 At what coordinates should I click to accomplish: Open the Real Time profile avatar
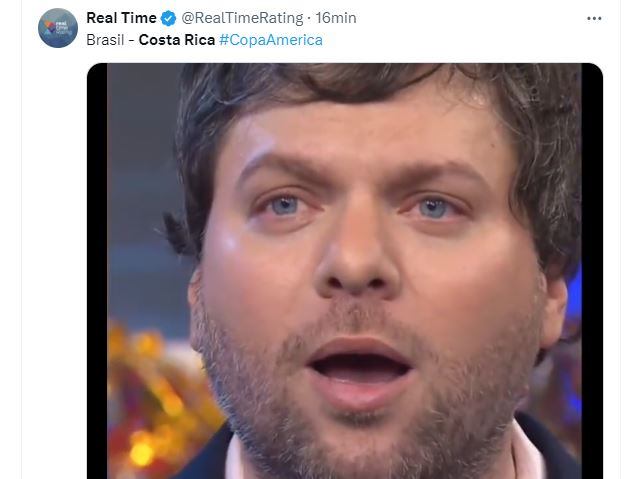coord(58,28)
